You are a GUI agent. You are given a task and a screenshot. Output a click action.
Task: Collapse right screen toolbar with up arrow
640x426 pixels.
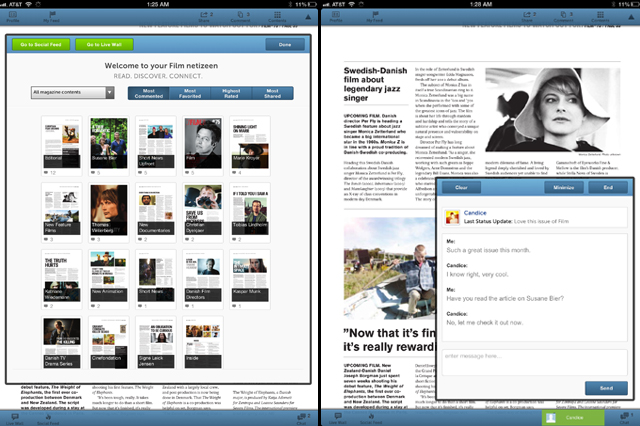click(629, 17)
